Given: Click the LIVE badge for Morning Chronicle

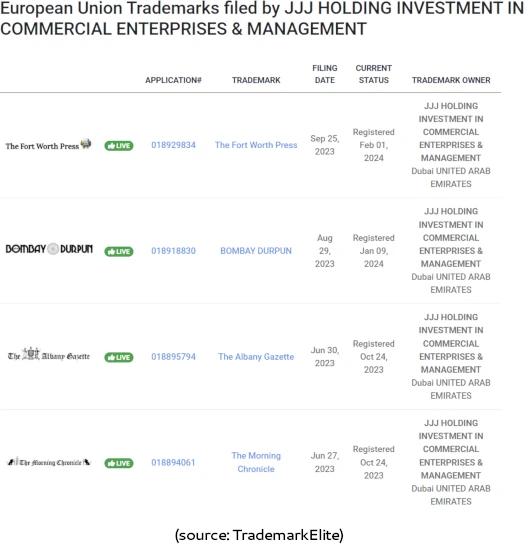Looking at the screenshot, I should click(119, 463).
